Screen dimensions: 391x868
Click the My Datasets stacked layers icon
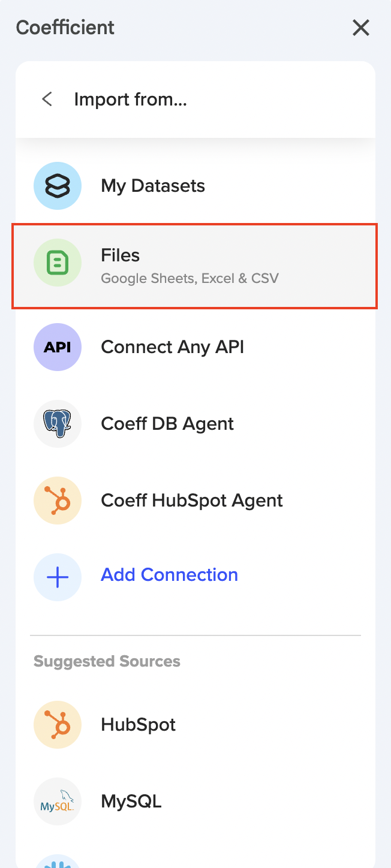[58, 186]
